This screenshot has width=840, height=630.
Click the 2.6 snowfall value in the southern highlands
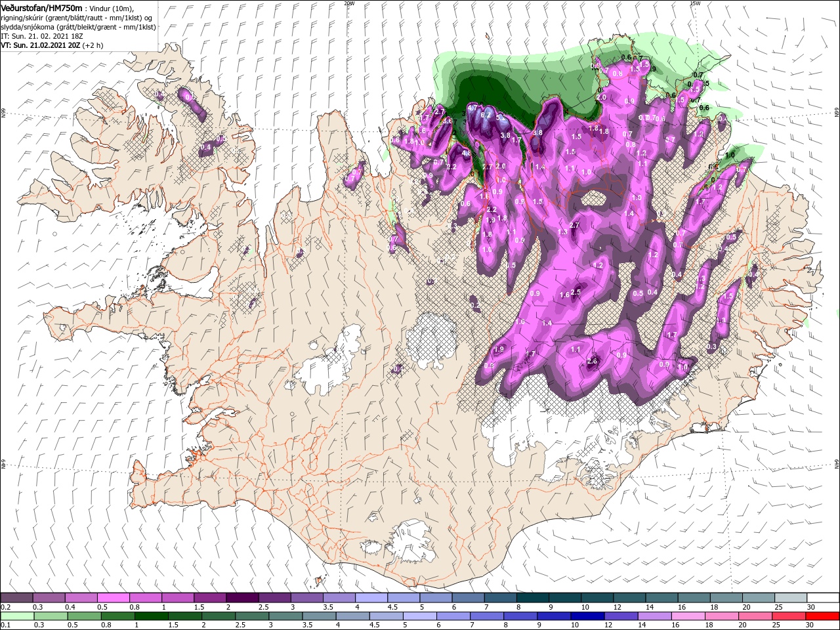pyautogui.click(x=593, y=362)
